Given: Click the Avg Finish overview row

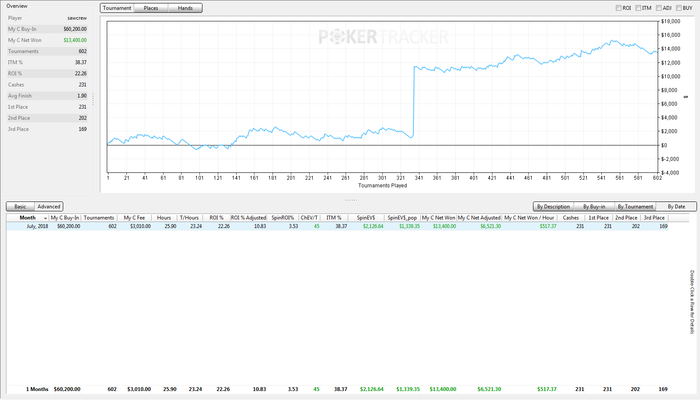Looking at the screenshot, I should point(47,96).
